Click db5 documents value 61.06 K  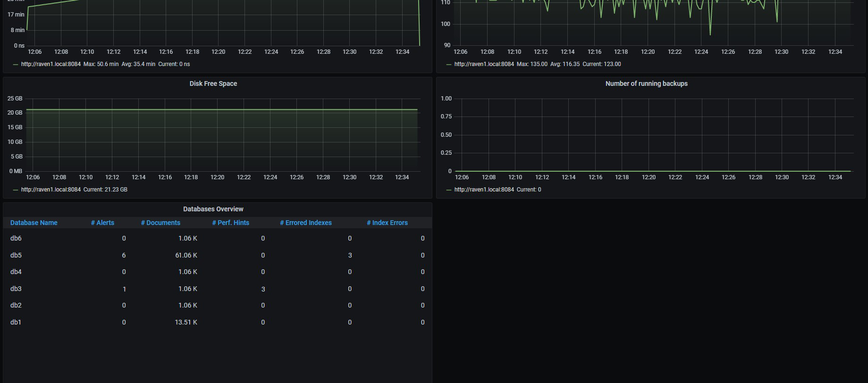click(x=186, y=255)
